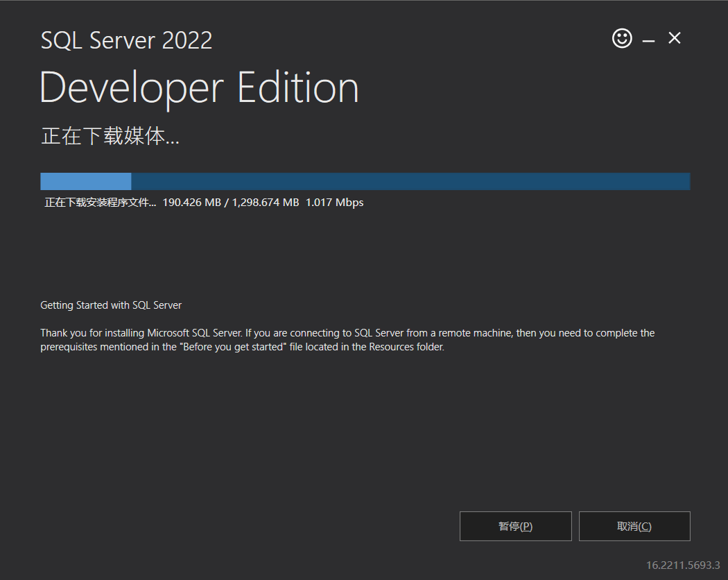Click version number 16.2211.5693.3
The image size is (728, 580).
pos(683,565)
